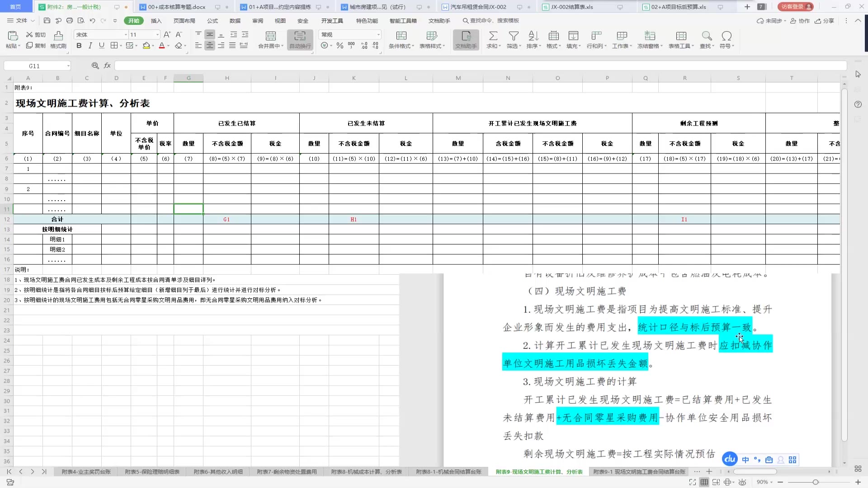
Task: Toggle bold formatting
Action: (x=79, y=46)
